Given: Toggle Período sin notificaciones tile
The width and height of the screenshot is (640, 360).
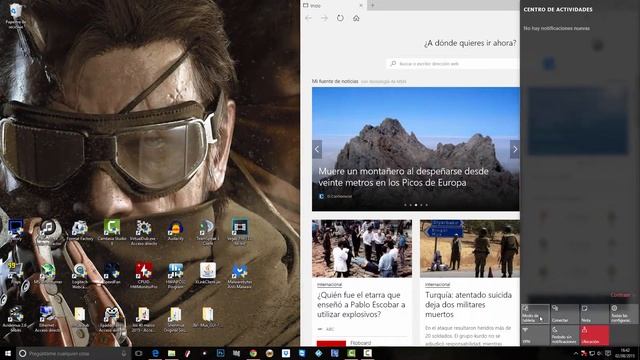Looking at the screenshot, I should pyautogui.click(x=565, y=335).
